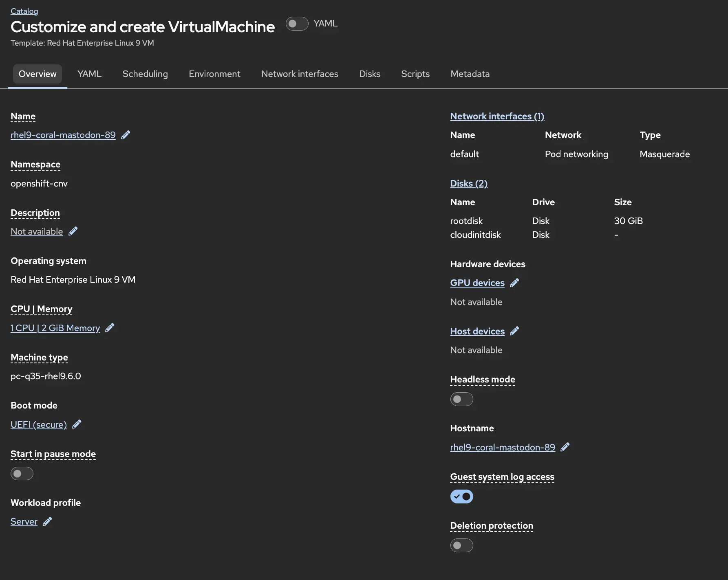Click the edit pencil next to UEFI (secure)
This screenshot has height=580, width=728.
(77, 424)
